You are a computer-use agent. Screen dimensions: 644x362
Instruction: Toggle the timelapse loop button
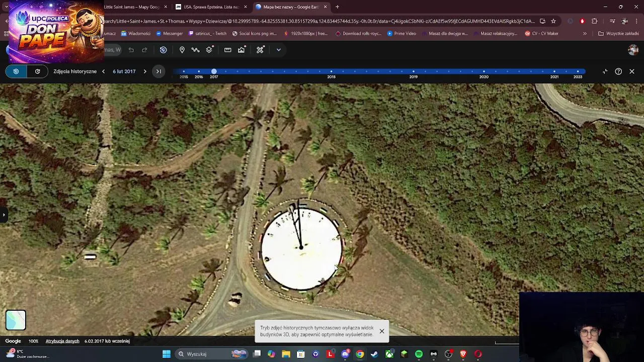tap(37, 71)
